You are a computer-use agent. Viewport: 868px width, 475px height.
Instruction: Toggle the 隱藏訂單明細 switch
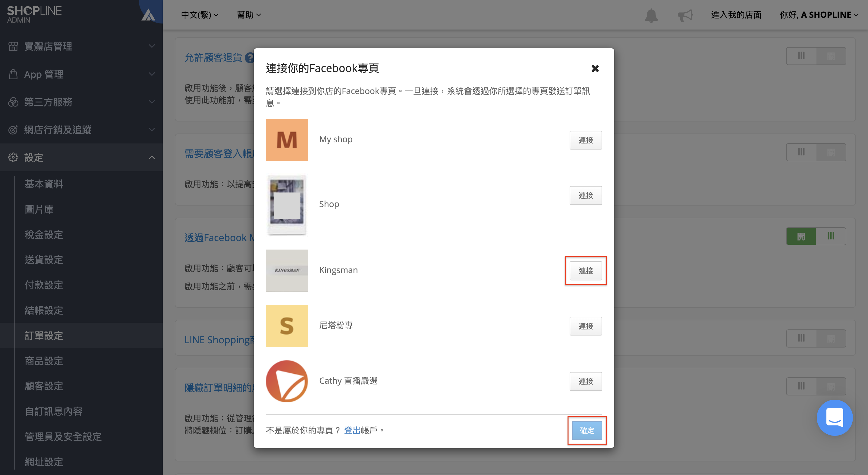pos(816,386)
